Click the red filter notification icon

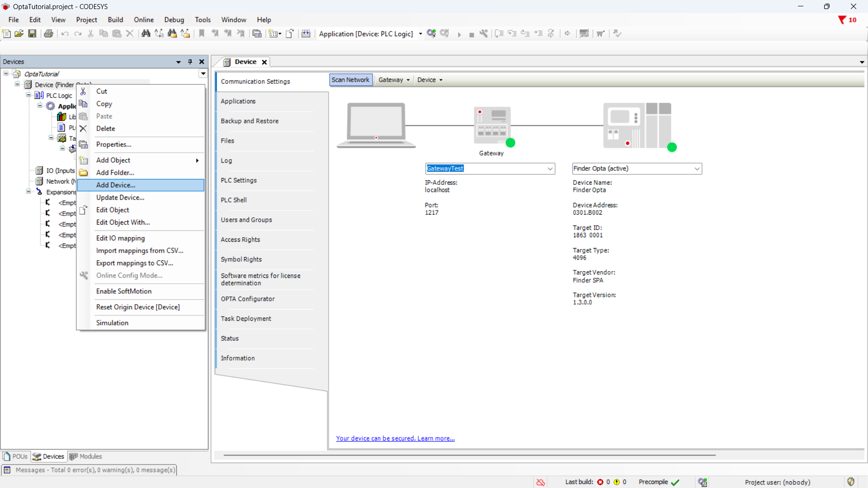[842, 20]
